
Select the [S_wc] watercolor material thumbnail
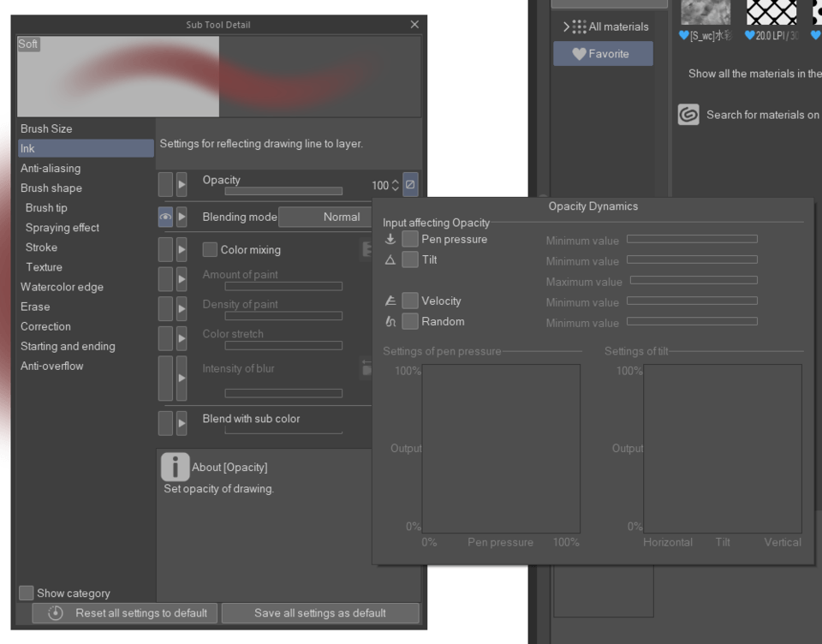[706, 13]
